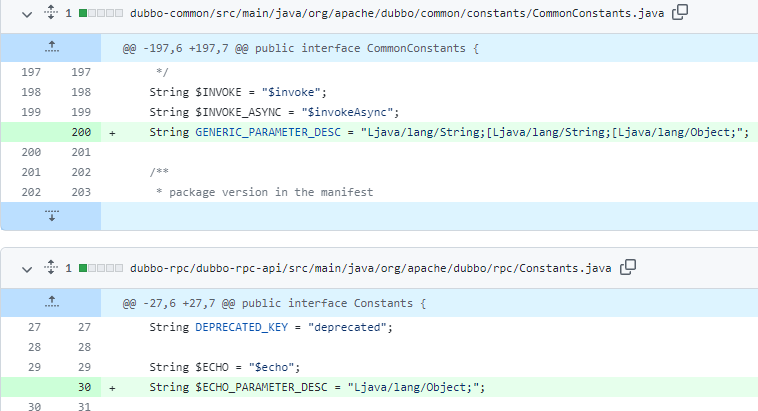Collapse the CommonConstants.java file diff
The height and width of the screenshot is (411, 758).
tap(27, 14)
